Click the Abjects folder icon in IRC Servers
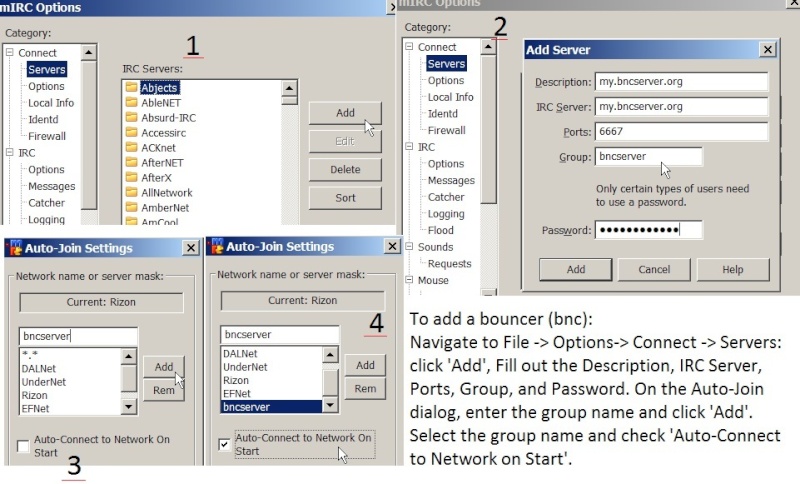Screen dimensions: 800x484 [x=132, y=87]
